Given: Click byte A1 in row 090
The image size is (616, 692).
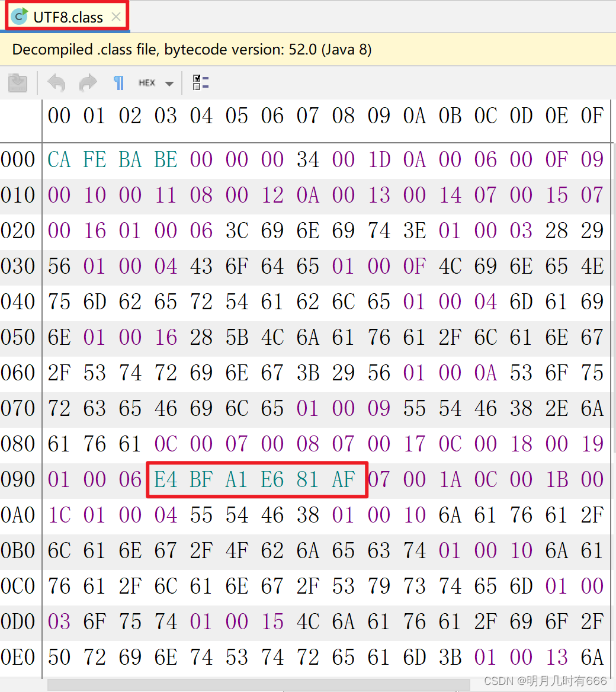Looking at the screenshot, I should (x=236, y=480).
